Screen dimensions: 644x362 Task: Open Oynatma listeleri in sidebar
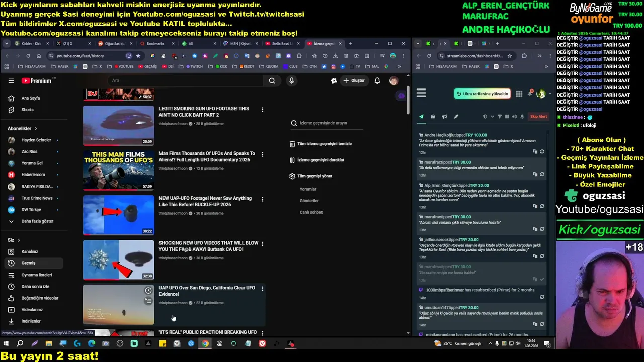(33, 275)
